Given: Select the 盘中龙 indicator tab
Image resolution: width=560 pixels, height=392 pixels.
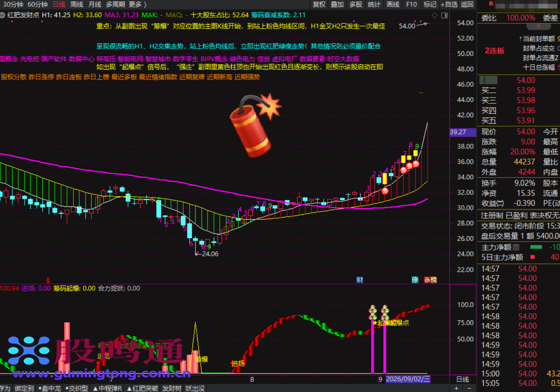Looking at the screenshot, I should tap(49, 388).
